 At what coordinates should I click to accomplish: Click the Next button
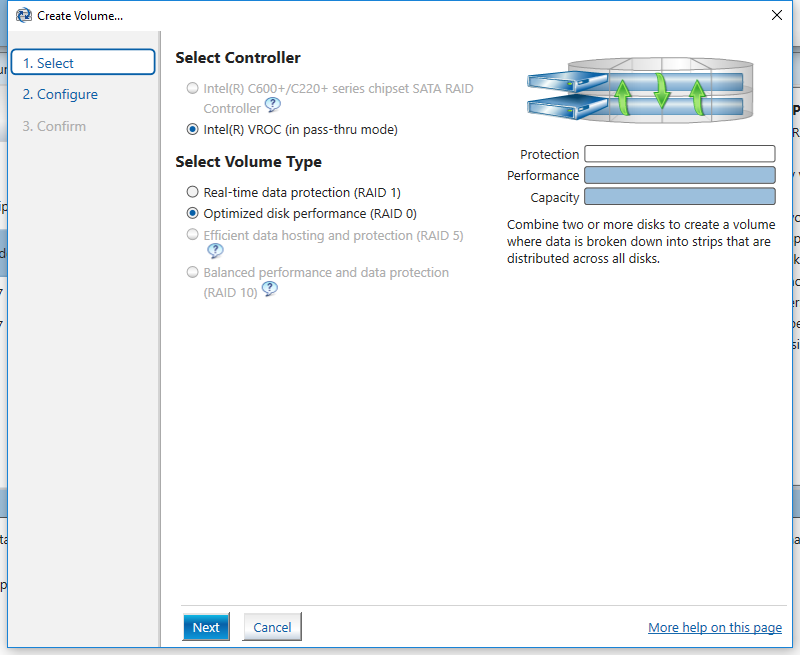pos(206,627)
